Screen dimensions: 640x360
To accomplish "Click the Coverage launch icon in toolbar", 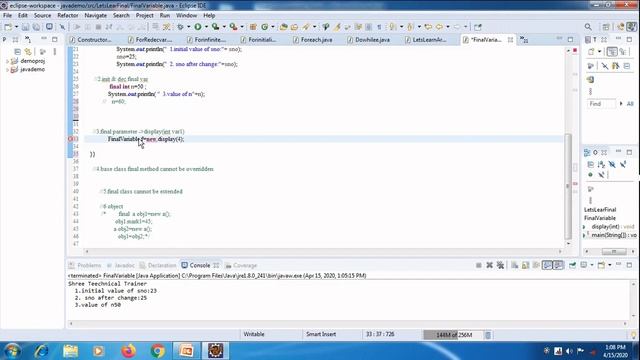I will point(216,27).
